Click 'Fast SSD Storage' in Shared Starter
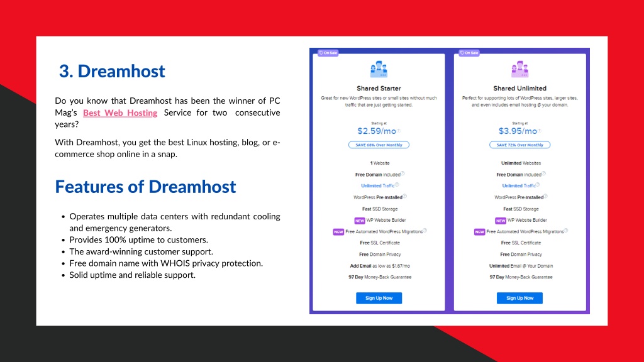The width and height of the screenshot is (644, 362). pos(379,209)
